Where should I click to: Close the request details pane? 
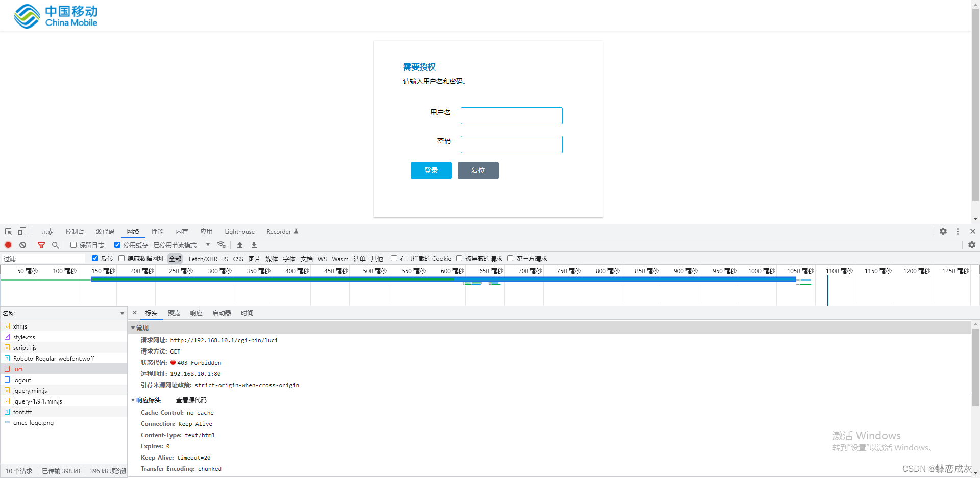[x=135, y=313]
